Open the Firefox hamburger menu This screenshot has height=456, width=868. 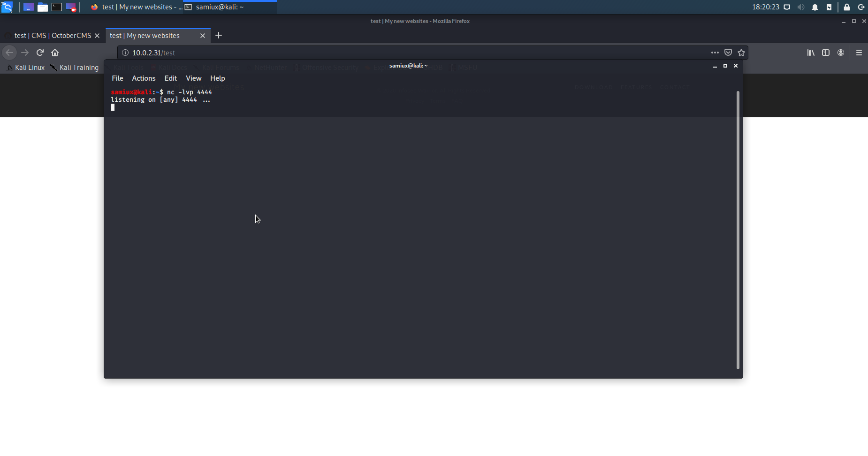(x=859, y=53)
